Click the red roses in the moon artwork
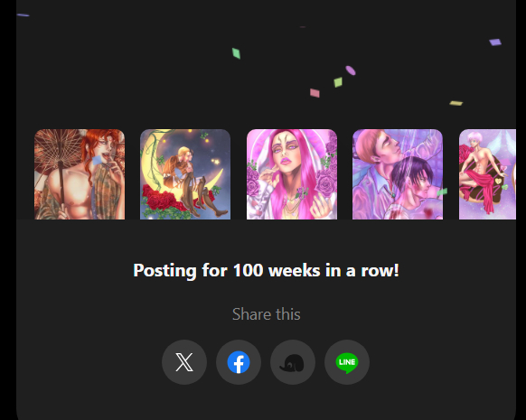 coord(161,198)
